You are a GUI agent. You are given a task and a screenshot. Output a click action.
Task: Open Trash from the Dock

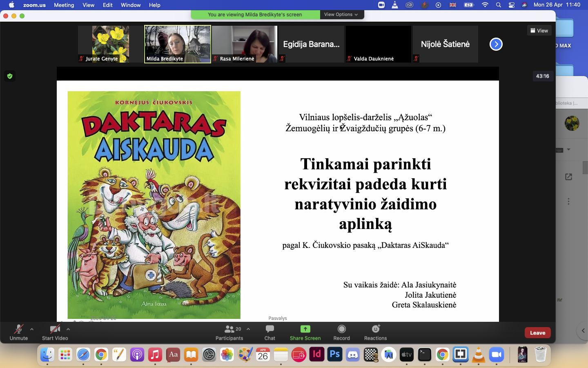pos(541,355)
